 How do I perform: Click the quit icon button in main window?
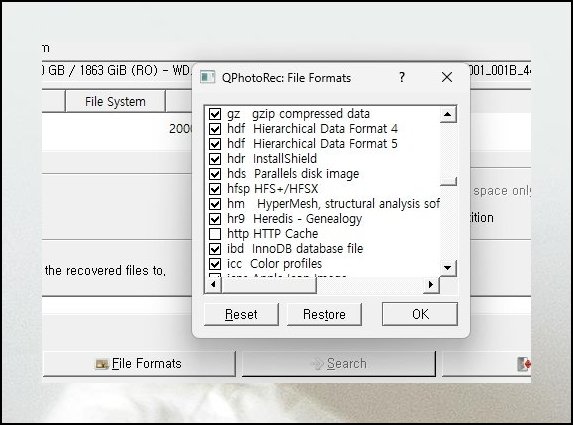pos(524,364)
